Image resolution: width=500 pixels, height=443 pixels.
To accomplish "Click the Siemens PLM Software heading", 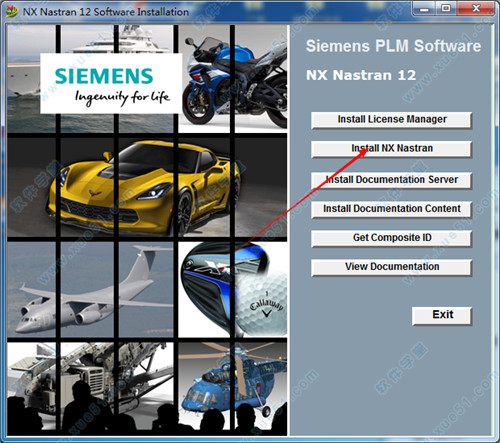I will tap(393, 46).
